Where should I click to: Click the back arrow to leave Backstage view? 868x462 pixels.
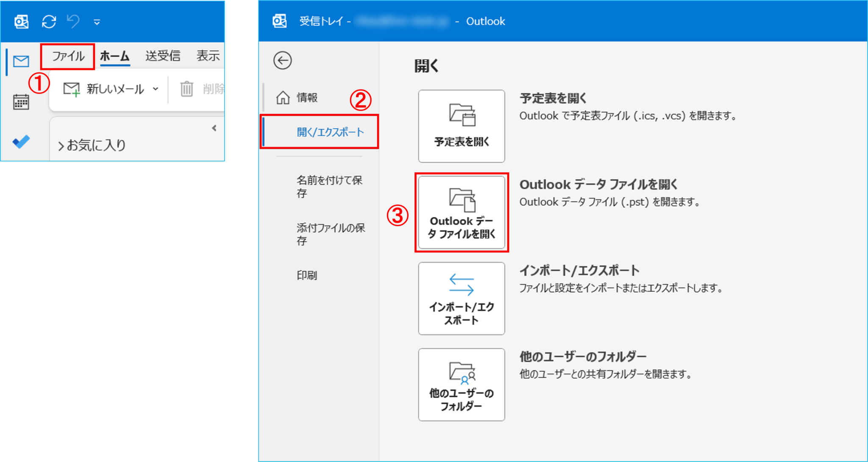[x=283, y=60]
